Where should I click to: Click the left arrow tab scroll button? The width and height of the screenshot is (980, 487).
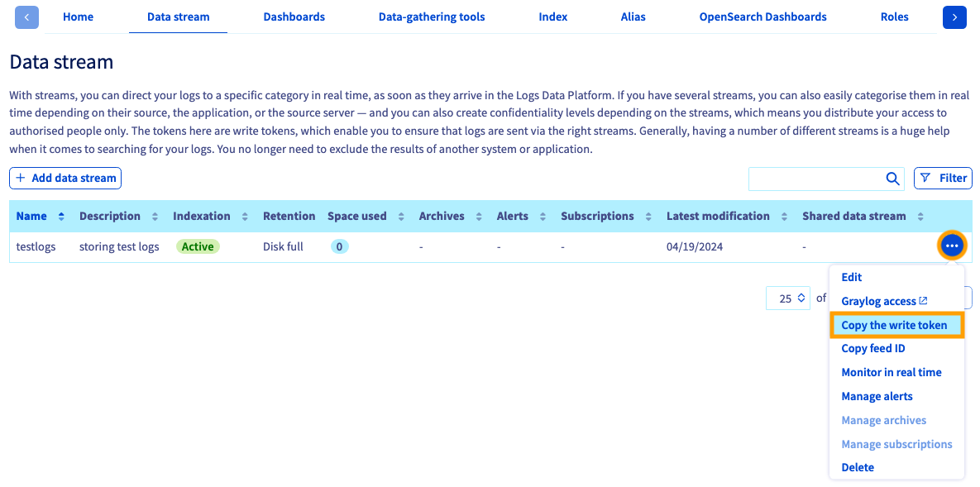pyautogui.click(x=26, y=17)
